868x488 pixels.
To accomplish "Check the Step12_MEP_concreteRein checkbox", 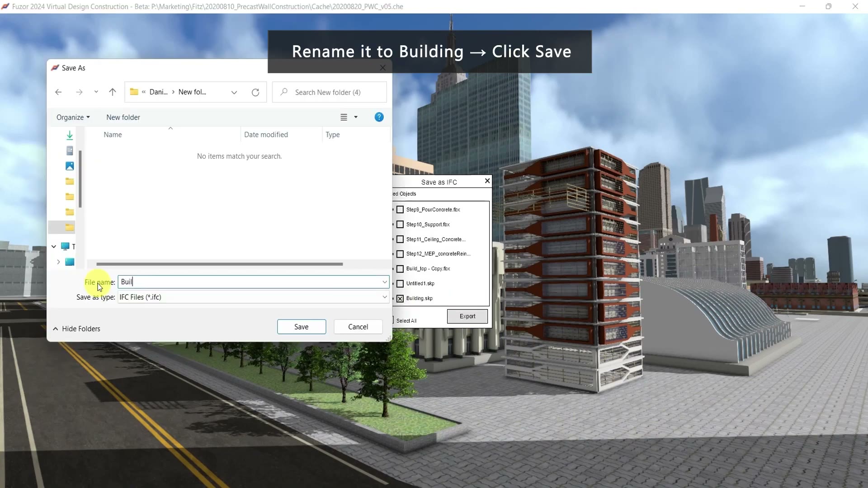I will (x=400, y=254).
